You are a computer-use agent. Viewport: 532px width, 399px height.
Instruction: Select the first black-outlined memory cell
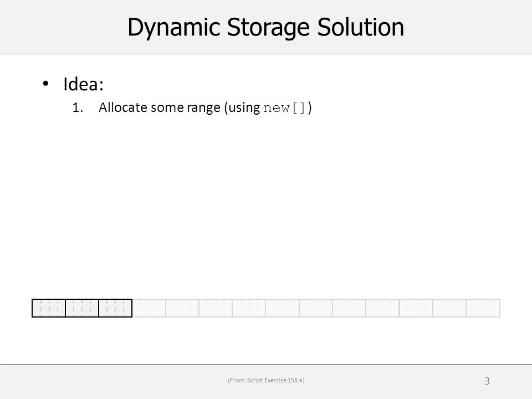click(49, 308)
